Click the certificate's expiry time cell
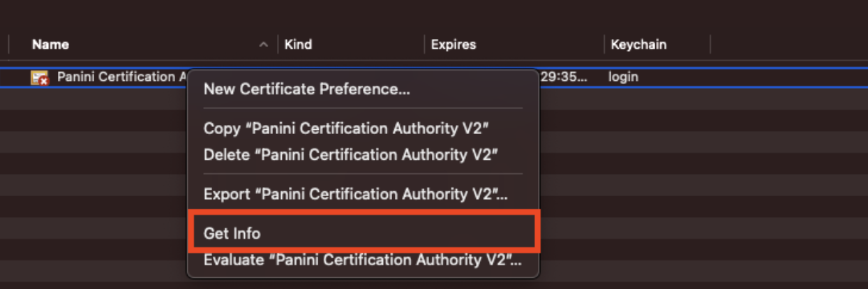Image resolution: width=868 pixels, height=289 pixels. pos(564,77)
